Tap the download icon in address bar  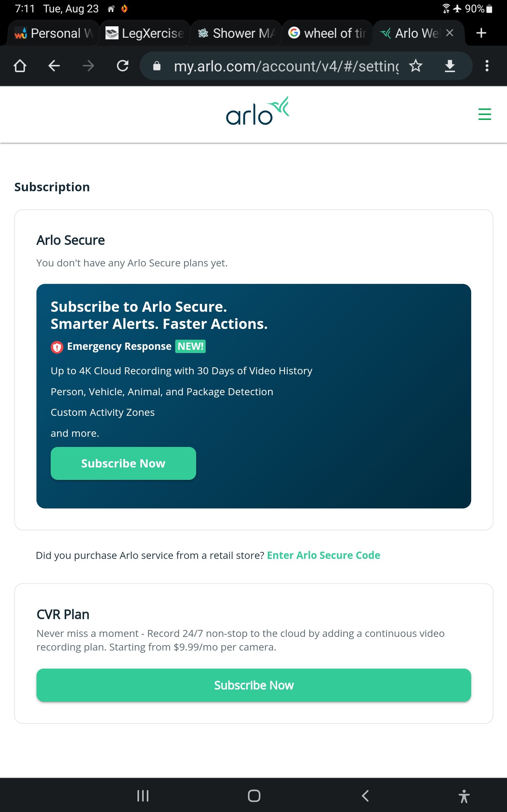tap(450, 66)
